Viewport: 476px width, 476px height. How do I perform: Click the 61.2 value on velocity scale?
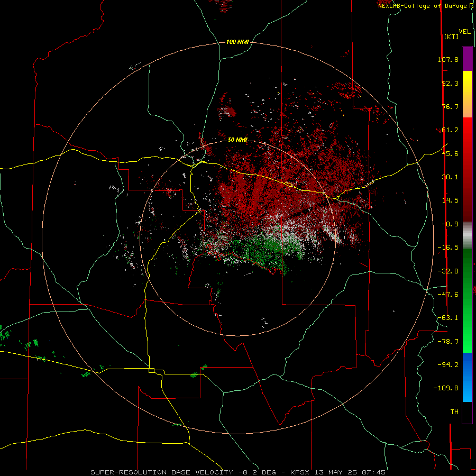tap(450, 130)
